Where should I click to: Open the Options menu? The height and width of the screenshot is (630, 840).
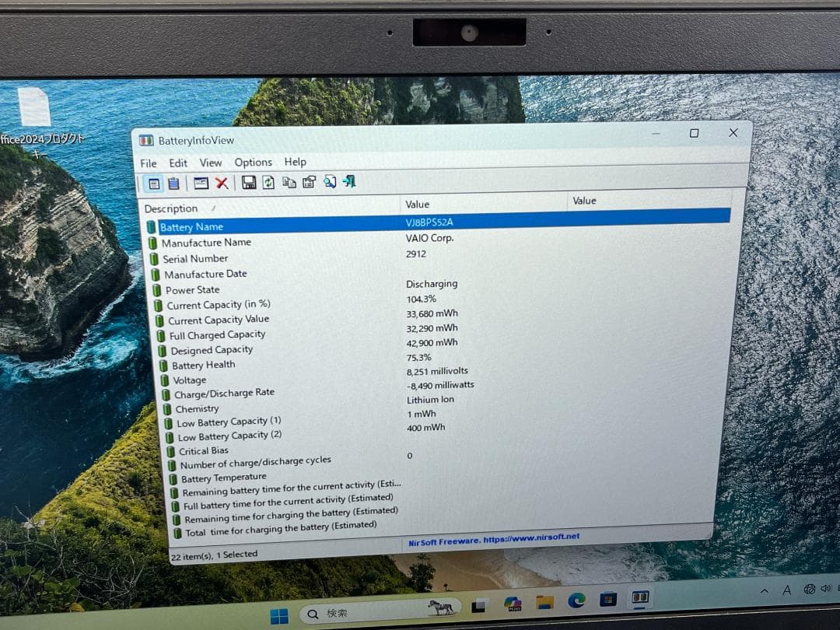click(253, 162)
